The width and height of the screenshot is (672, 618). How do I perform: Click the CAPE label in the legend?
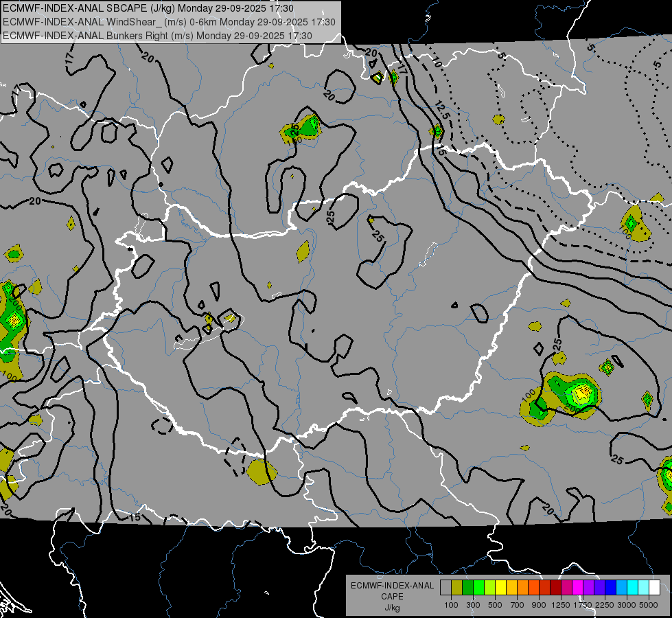(x=392, y=597)
